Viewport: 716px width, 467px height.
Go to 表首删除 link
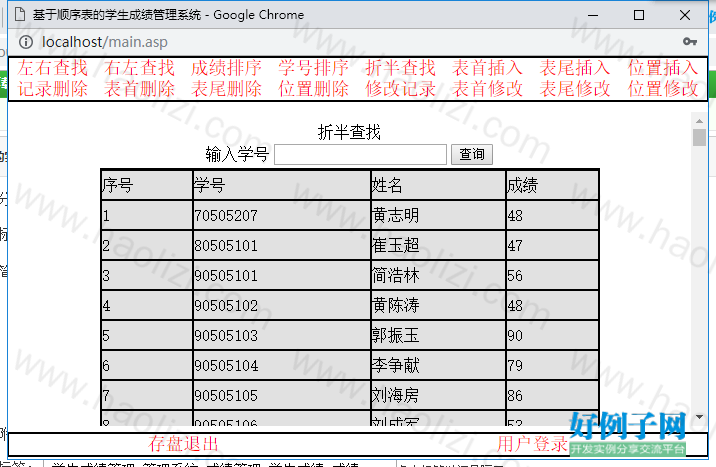point(139,89)
